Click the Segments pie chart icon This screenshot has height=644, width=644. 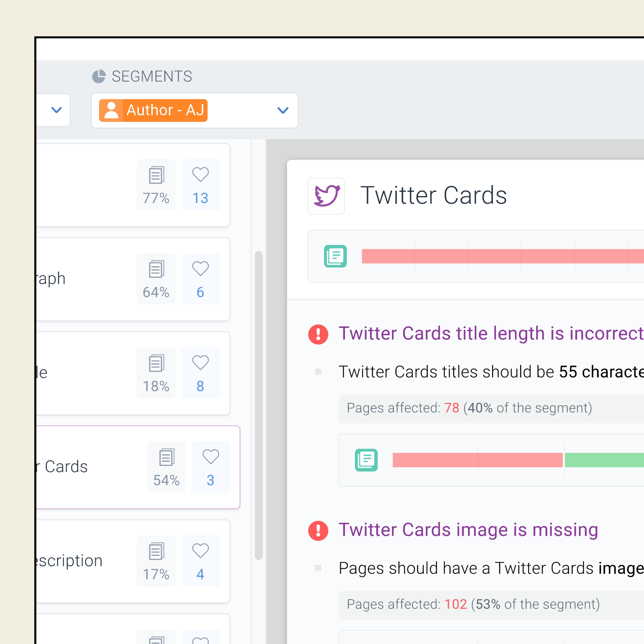tap(99, 76)
